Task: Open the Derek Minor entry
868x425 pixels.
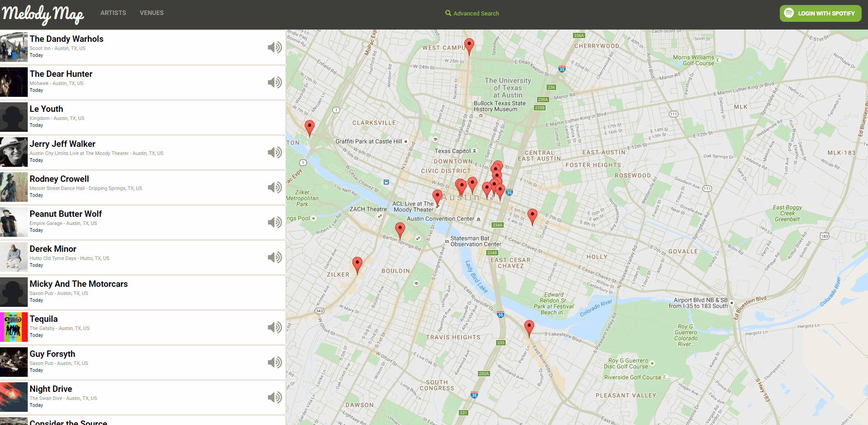Action: (x=143, y=257)
